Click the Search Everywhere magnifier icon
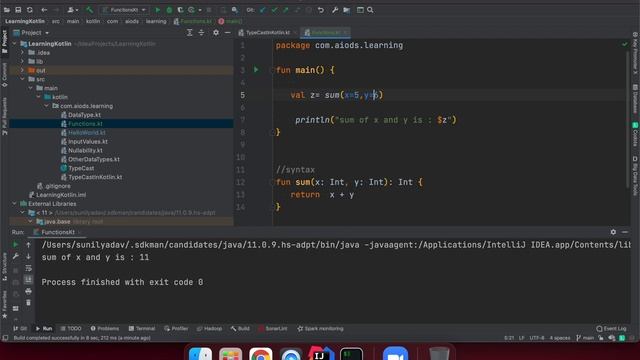The width and height of the screenshot is (640, 360). pyautogui.click(x=370, y=10)
